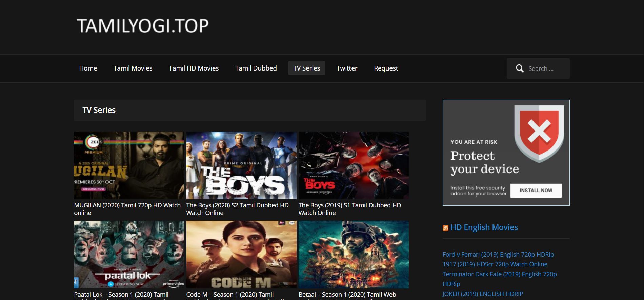Open the Home menu item
The image size is (644, 300).
[88, 68]
